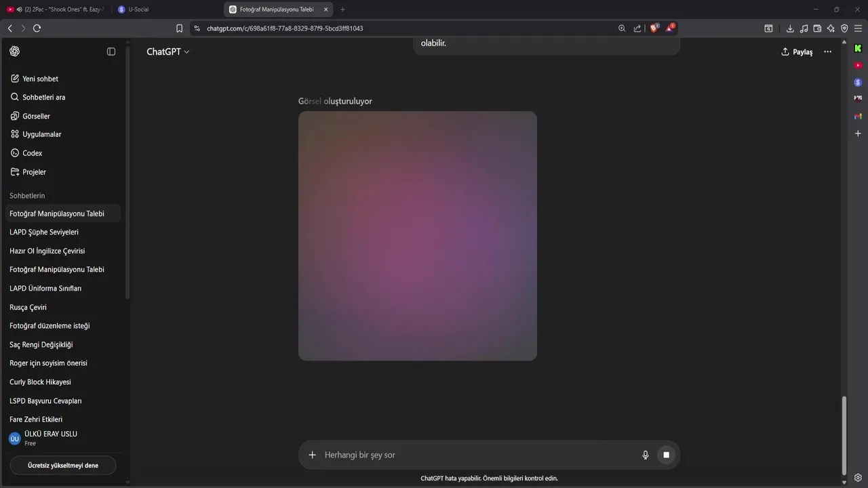Click the Paylaş share button
868x488 pixels.
point(797,52)
